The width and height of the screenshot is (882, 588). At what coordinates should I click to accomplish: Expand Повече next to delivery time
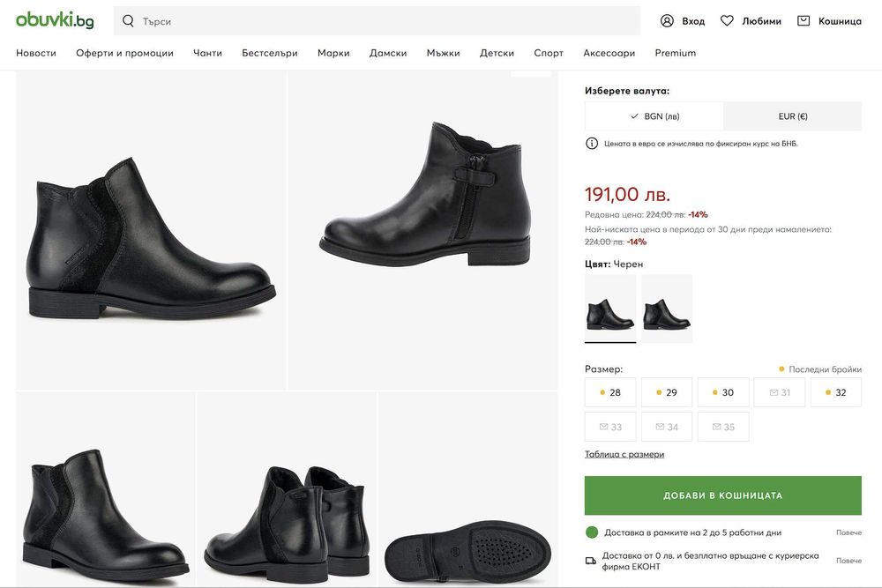click(x=848, y=532)
